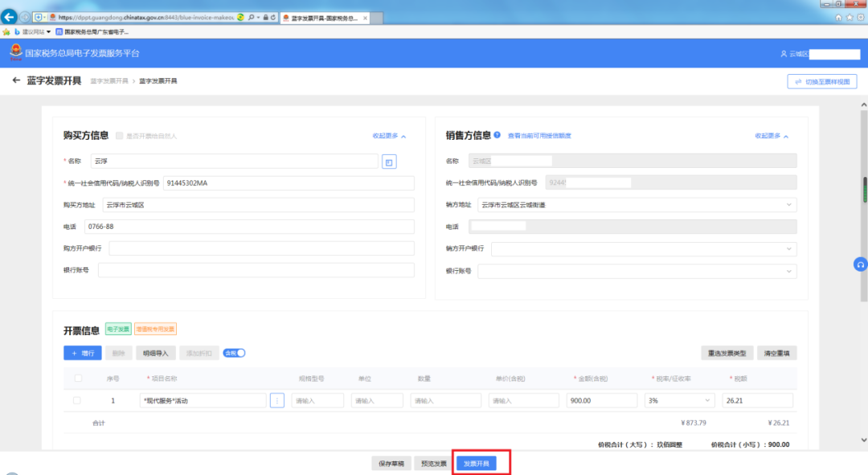Click the 清空重填 button
This screenshot has height=475, width=868.
(x=776, y=353)
